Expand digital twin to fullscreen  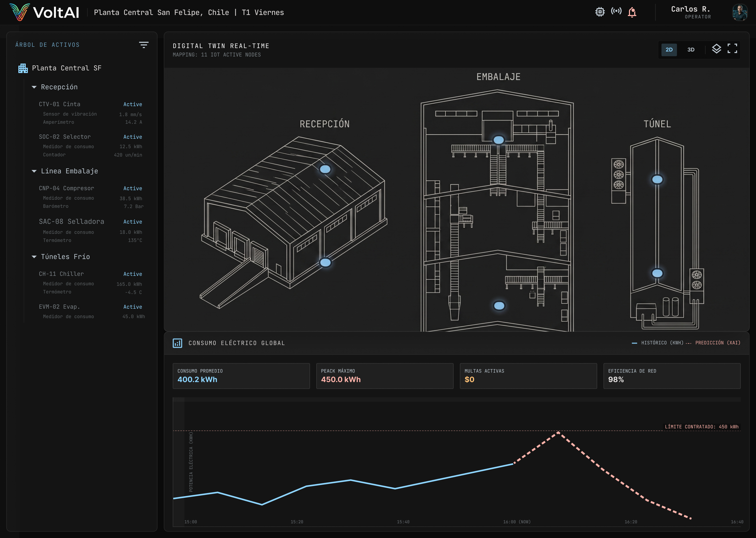point(732,48)
